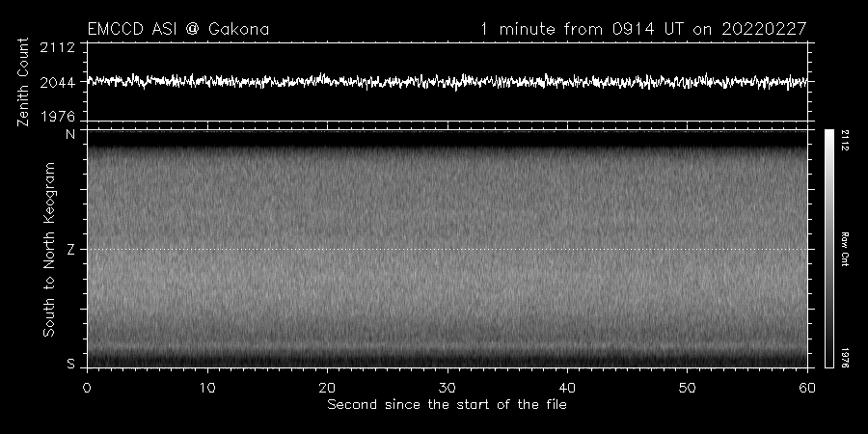Click the '40' tick label on the time axis
This screenshot has width=868, height=434.
pos(567,388)
